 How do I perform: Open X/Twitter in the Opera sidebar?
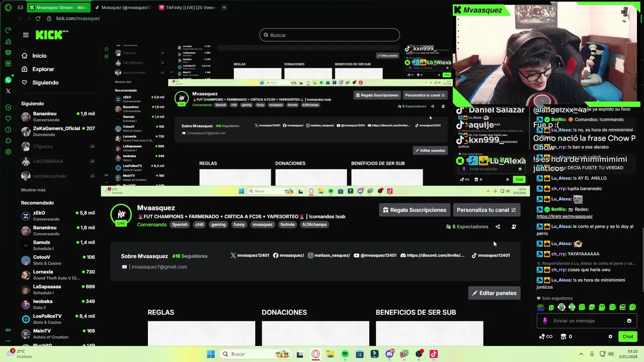point(8,91)
